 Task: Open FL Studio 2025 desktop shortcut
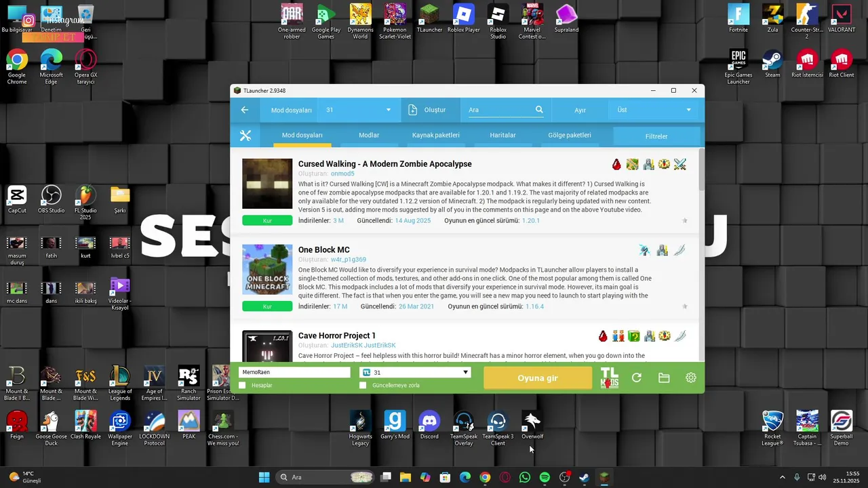click(x=85, y=203)
